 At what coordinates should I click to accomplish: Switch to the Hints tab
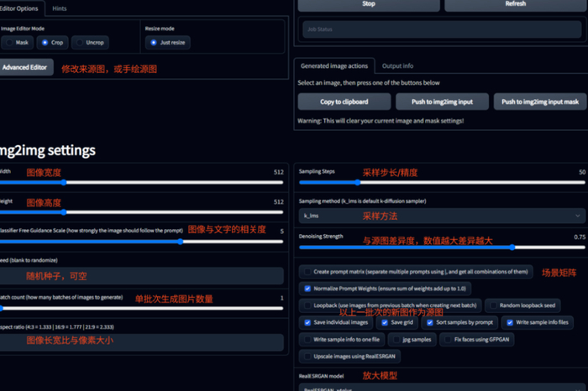(x=60, y=8)
